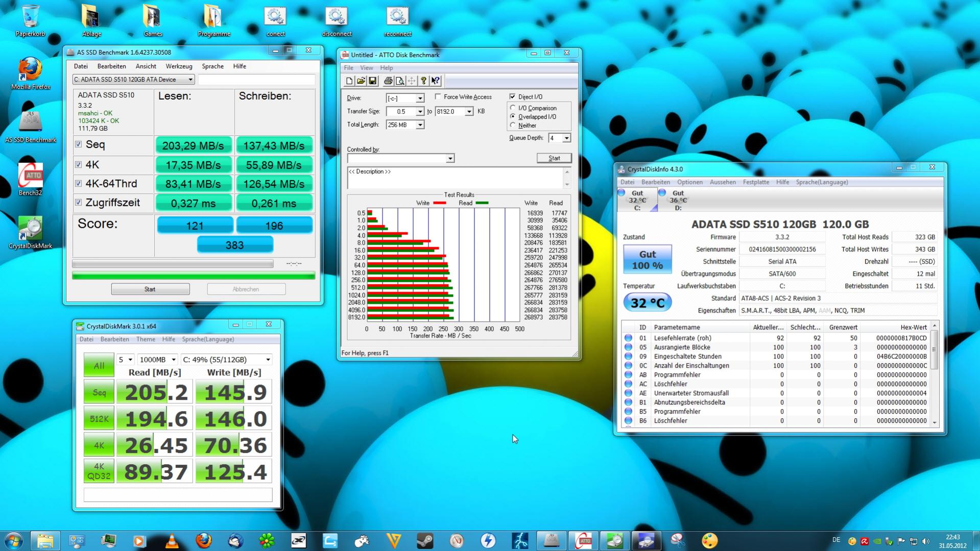Screen dimensions: 980x551
Task: Click the Gut 100 % health status button
Action: point(647,259)
